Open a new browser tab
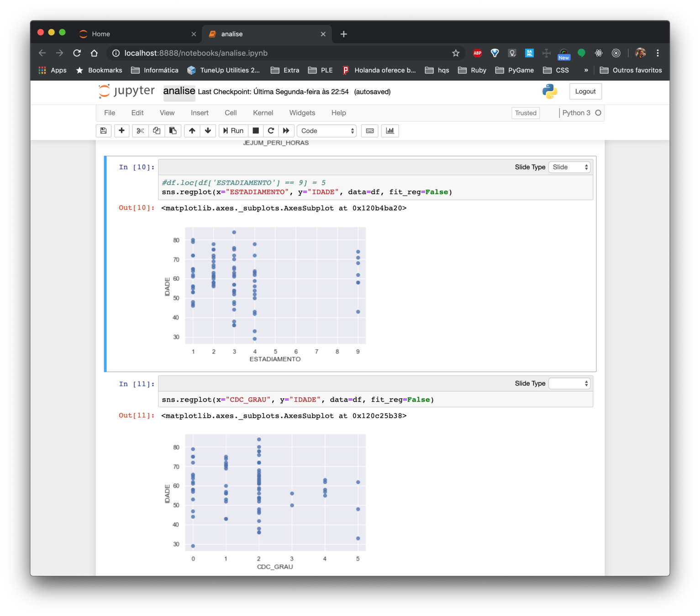Viewport: 700px width, 616px height. [x=344, y=34]
